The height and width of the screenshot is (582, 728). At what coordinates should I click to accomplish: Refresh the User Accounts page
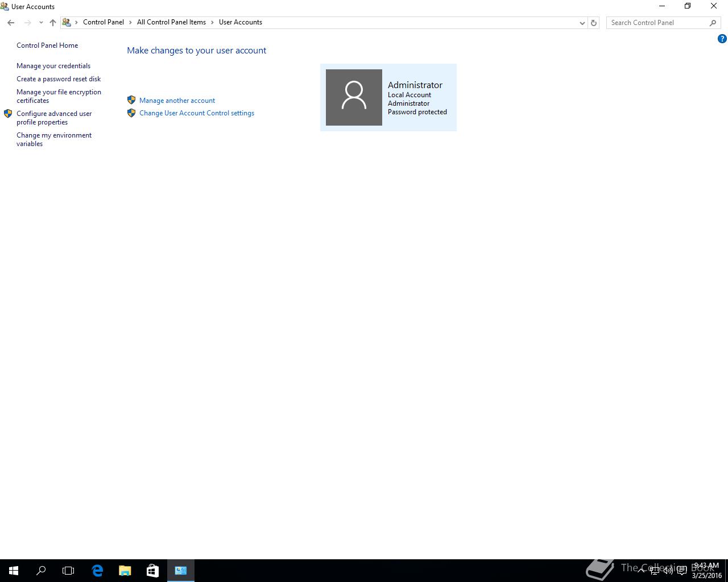coord(593,23)
